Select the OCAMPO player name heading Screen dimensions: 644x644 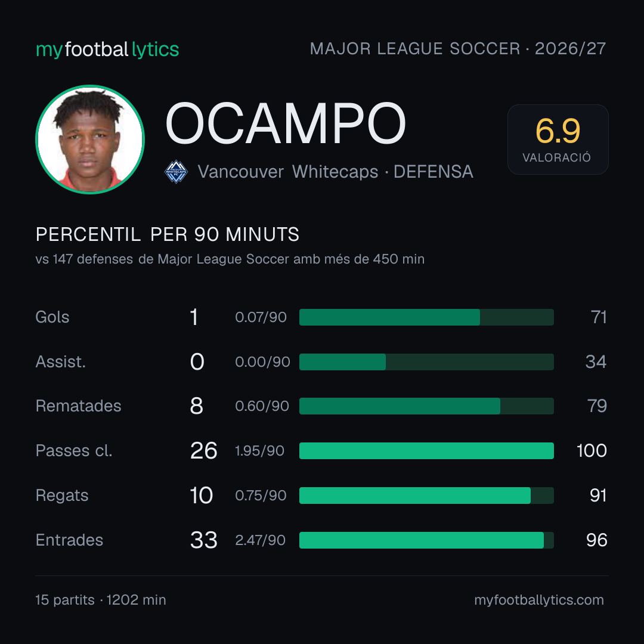pyautogui.click(x=286, y=123)
